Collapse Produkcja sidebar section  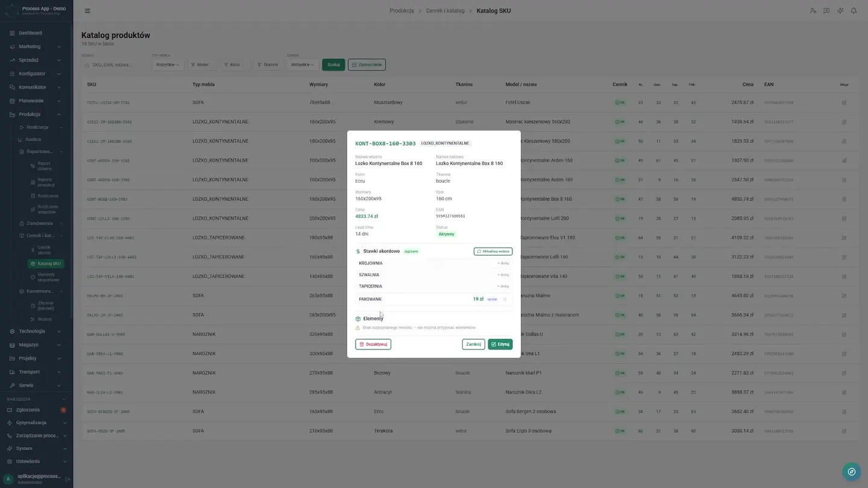[x=36, y=114]
